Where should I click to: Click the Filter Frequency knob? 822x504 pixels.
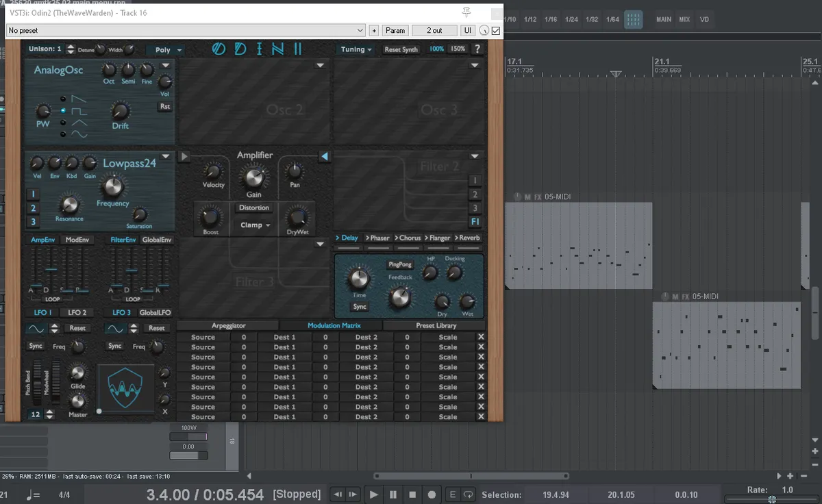pyautogui.click(x=112, y=186)
